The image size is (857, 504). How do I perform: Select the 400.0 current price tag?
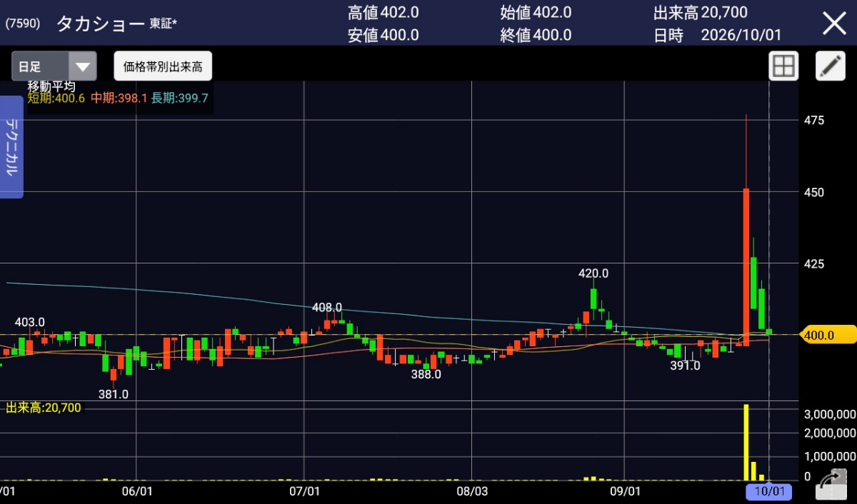[x=825, y=334]
